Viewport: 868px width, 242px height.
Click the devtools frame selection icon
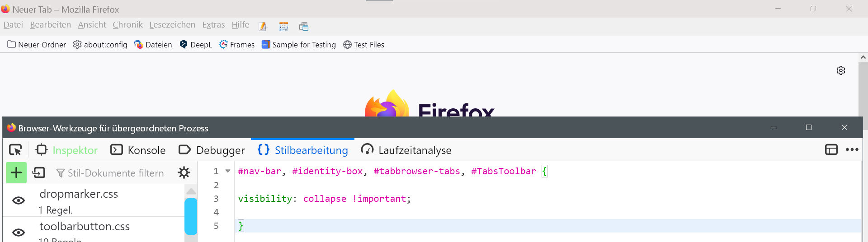coord(831,150)
